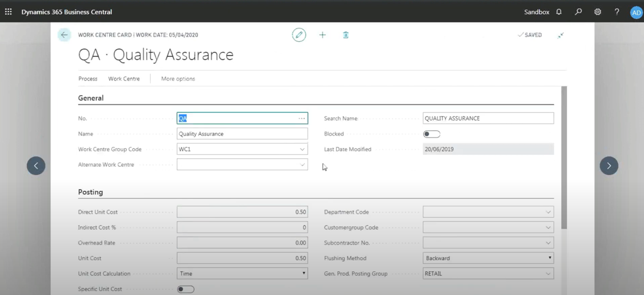Screen dimensions: 644x295
Task: Open Gen. Prod. Posting Group dropdown
Action: [548, 273]
